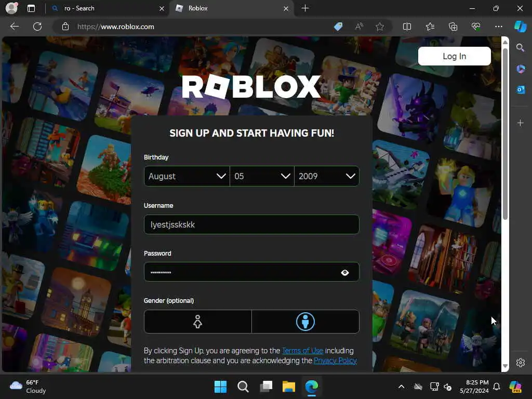The height and width of the screenshot is (399, 532).
Task: Open notifications bell in tray
Action: (496, 387)
